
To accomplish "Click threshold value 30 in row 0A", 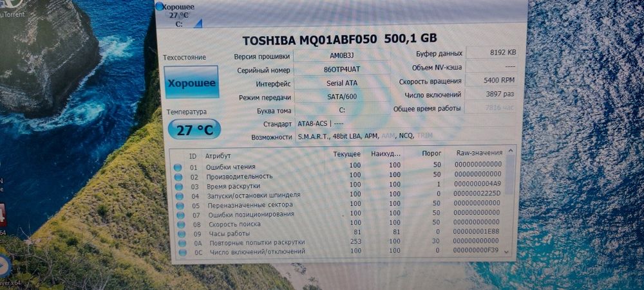I will [437, 240].
